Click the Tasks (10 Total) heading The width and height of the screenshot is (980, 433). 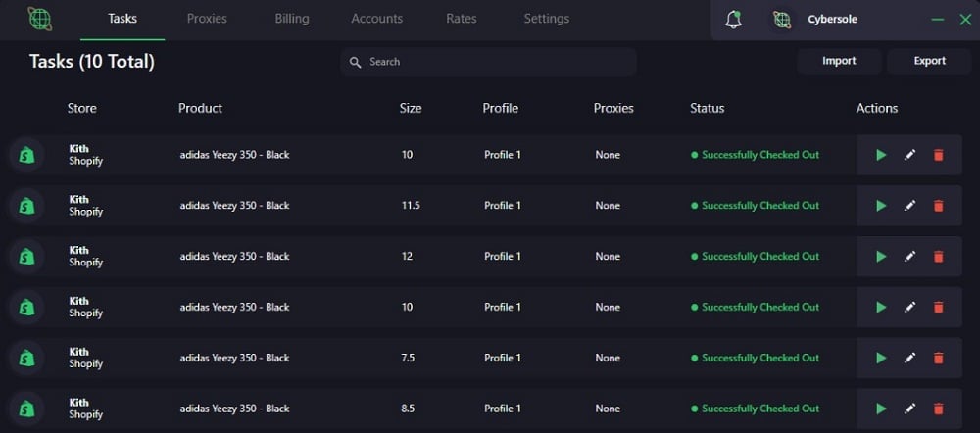(92, 62)
